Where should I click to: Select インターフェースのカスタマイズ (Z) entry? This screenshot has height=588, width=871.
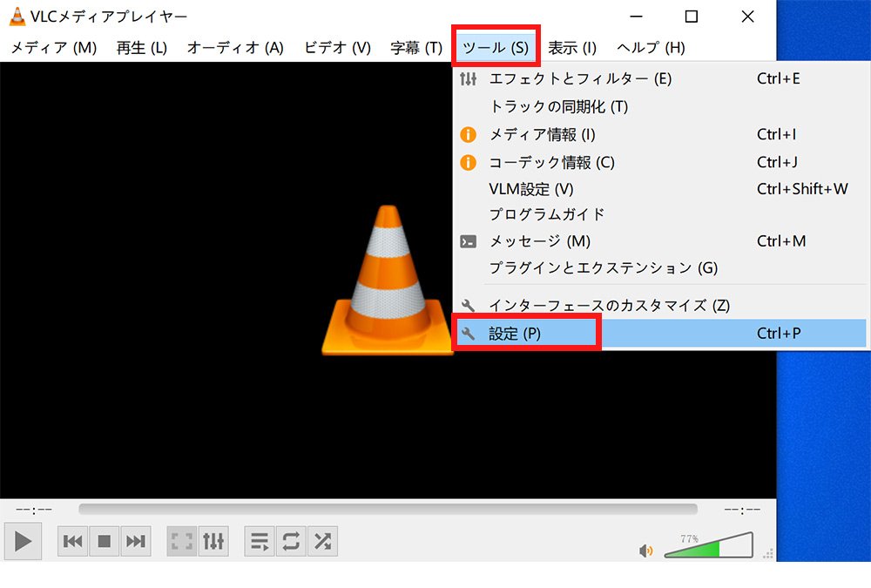pos(660,305)
